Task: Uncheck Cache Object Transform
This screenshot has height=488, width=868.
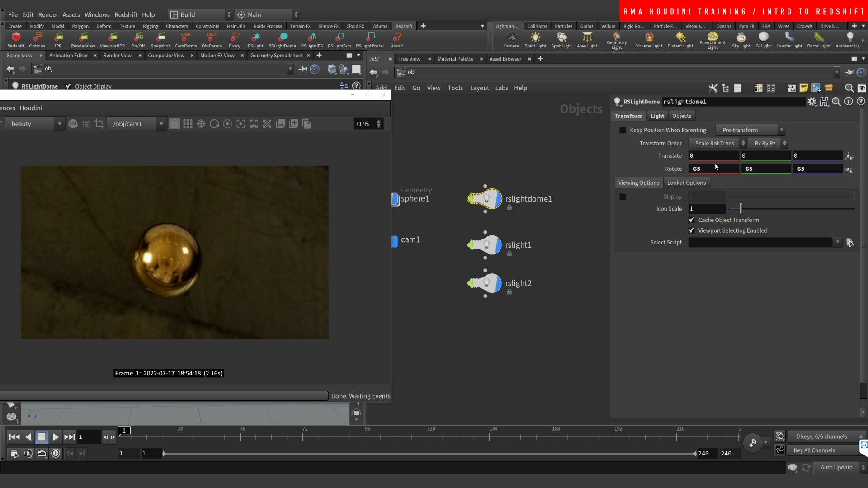Action: pos(692,220)
